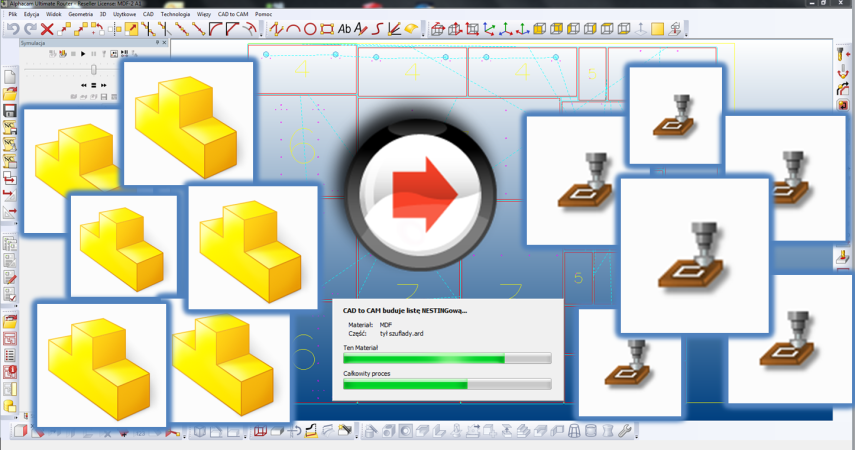Image resolution: width=855 pixels, height=450 pixels.
Task: Select the Arc geometry tool
Action: point(294,29)
